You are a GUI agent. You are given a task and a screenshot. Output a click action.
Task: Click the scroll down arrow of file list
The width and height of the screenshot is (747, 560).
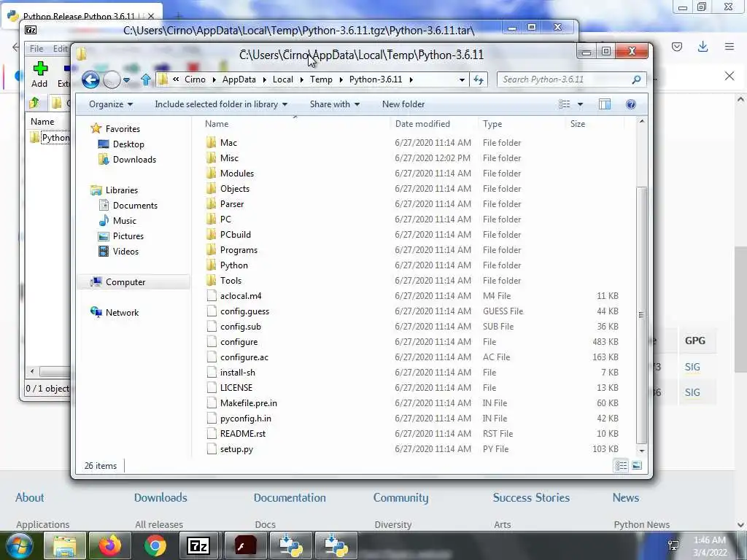(x=642, y=451)
